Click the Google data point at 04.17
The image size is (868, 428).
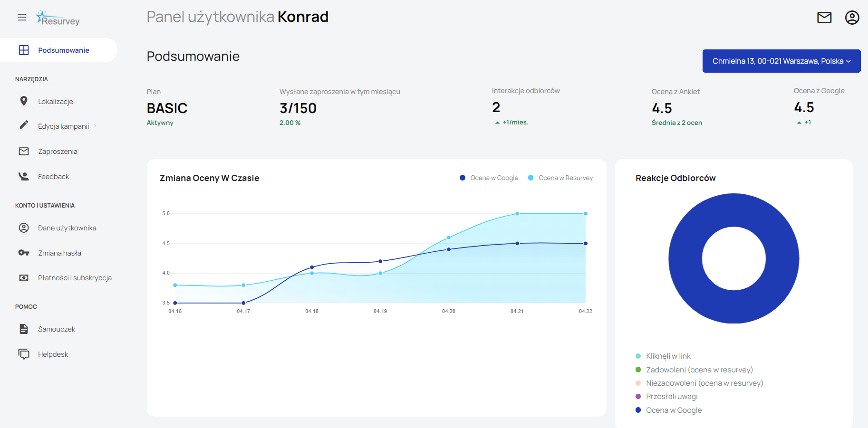[243, 303]
